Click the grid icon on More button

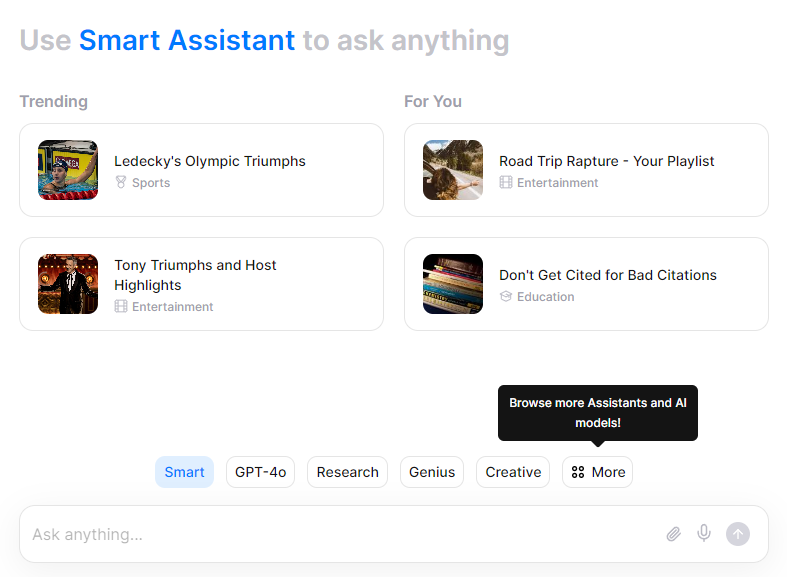(578, 472)
